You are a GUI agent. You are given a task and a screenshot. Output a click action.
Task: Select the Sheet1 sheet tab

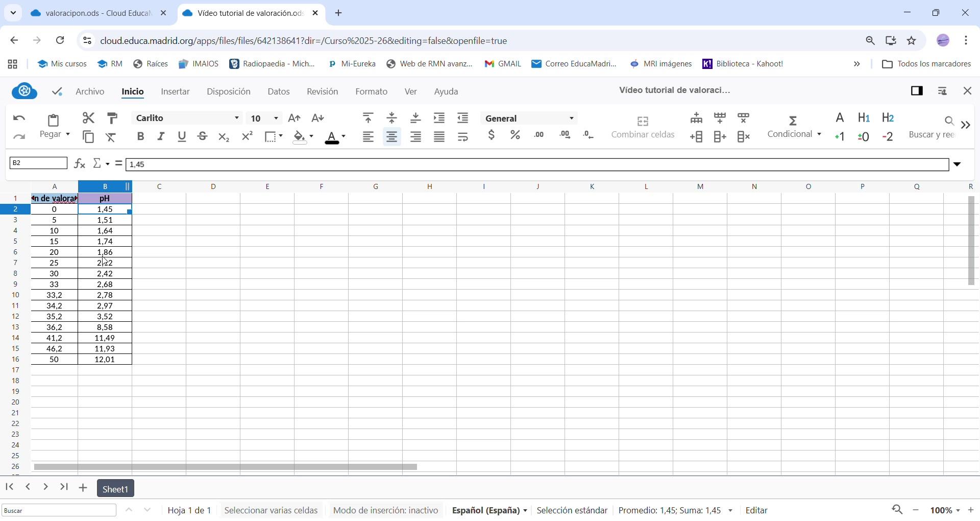click(x=115, y=490)
